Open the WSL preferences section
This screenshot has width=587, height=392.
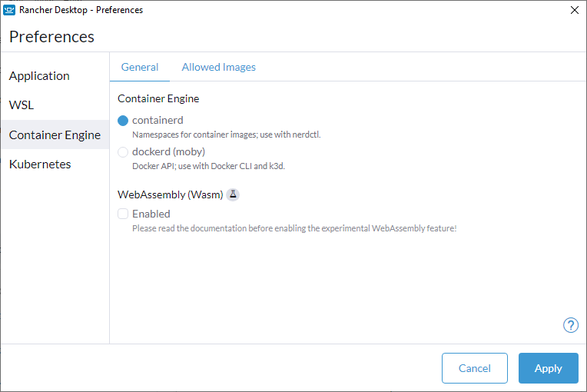point(55,105)
